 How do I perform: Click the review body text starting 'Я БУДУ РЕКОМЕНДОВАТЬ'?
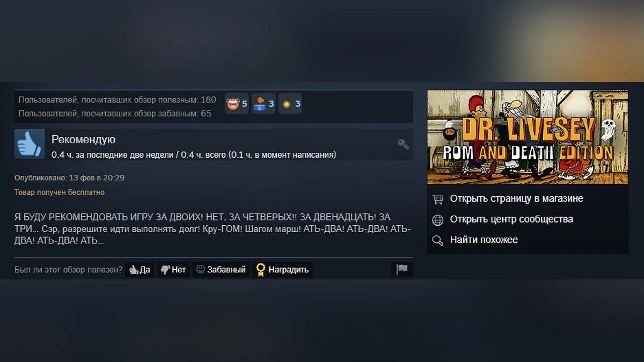point(213,229)
